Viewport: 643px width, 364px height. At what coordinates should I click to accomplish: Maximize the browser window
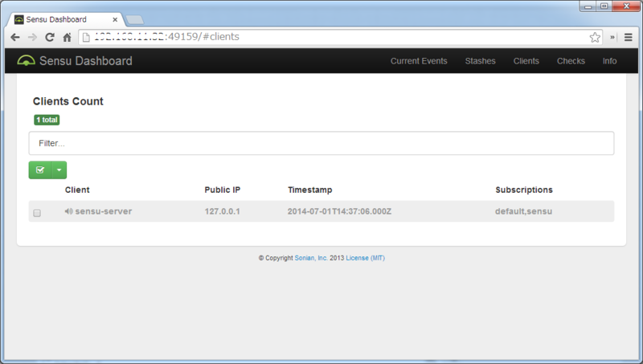pyautogui.click(x=604, y=6)
